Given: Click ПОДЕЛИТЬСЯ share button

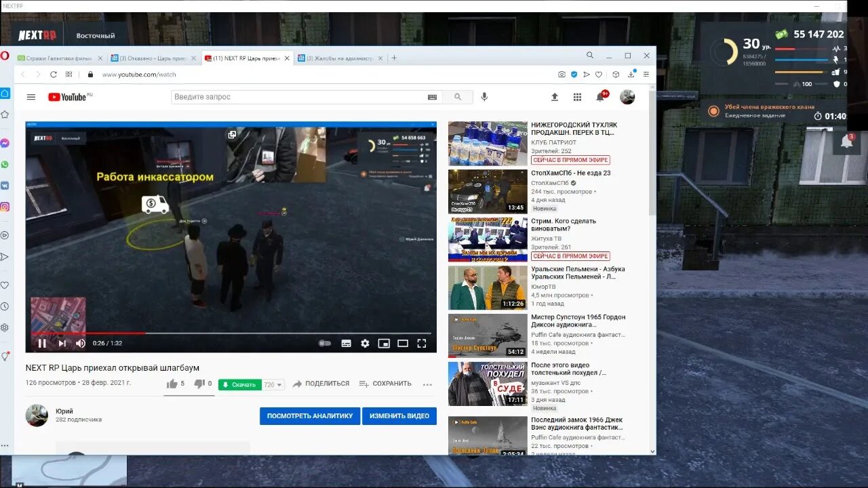Looking at the screenshot, I should pos(321,384).
